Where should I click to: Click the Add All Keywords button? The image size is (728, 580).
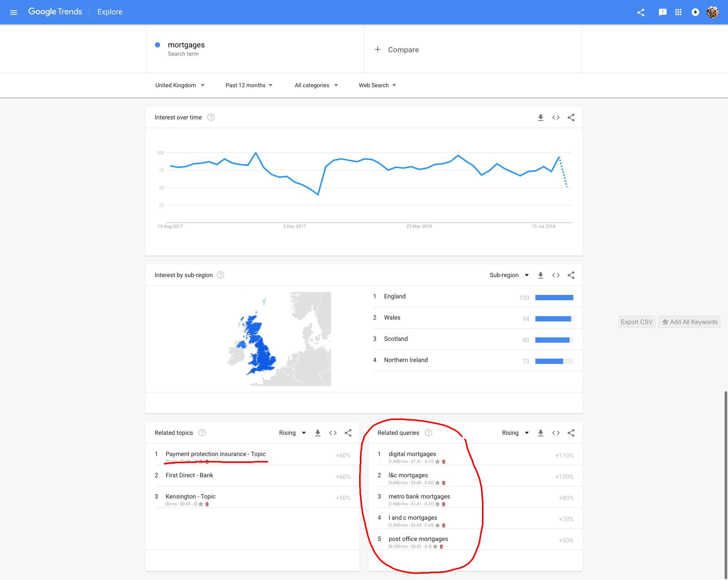[688, 322]
